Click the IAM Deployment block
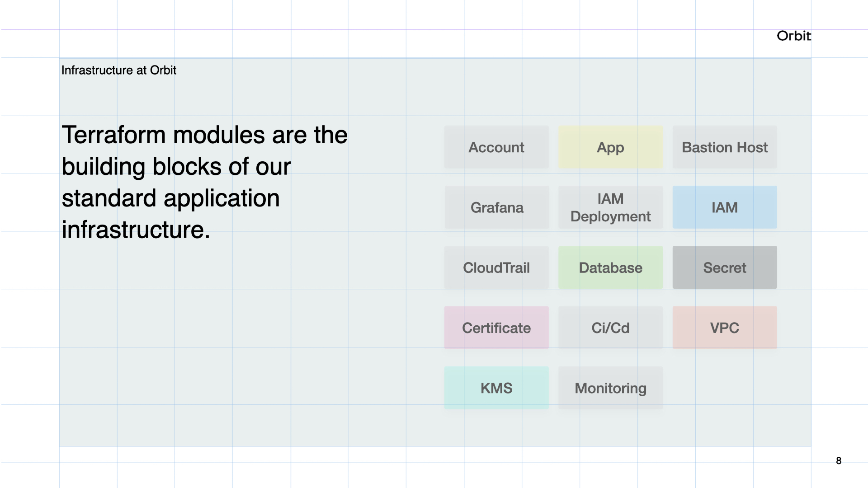This screenshot has width=868, height=488. [x=610, y=207]
